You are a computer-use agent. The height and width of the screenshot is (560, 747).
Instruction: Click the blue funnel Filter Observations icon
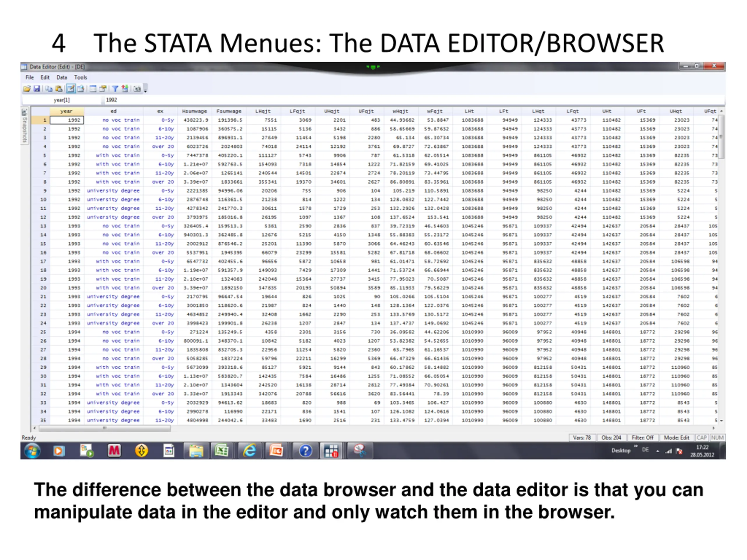[115, 89]
